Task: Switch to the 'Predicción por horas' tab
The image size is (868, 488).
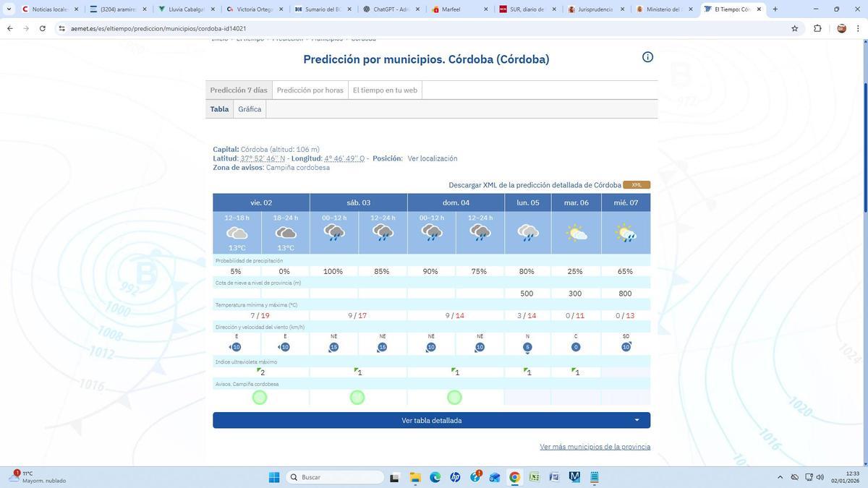Action: [x=311, y=90]
